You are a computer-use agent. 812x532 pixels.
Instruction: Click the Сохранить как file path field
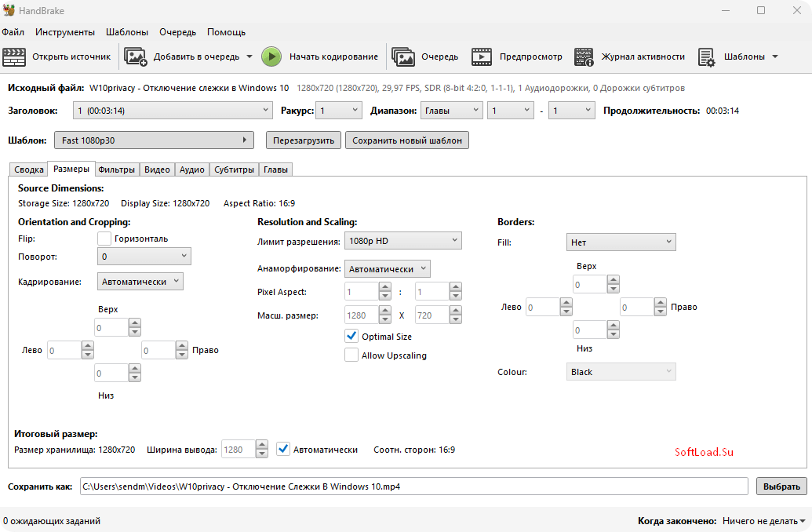coord(413,486)
